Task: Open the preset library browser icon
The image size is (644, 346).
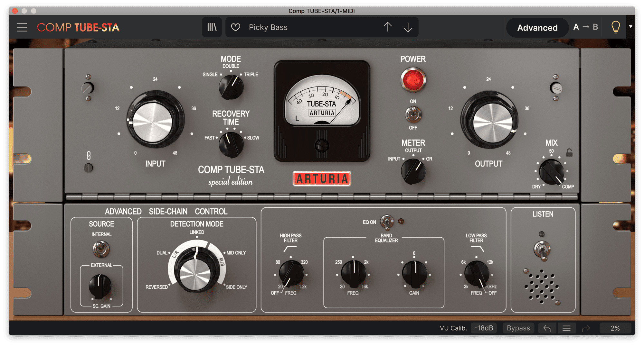Action: tap(212, 27)
